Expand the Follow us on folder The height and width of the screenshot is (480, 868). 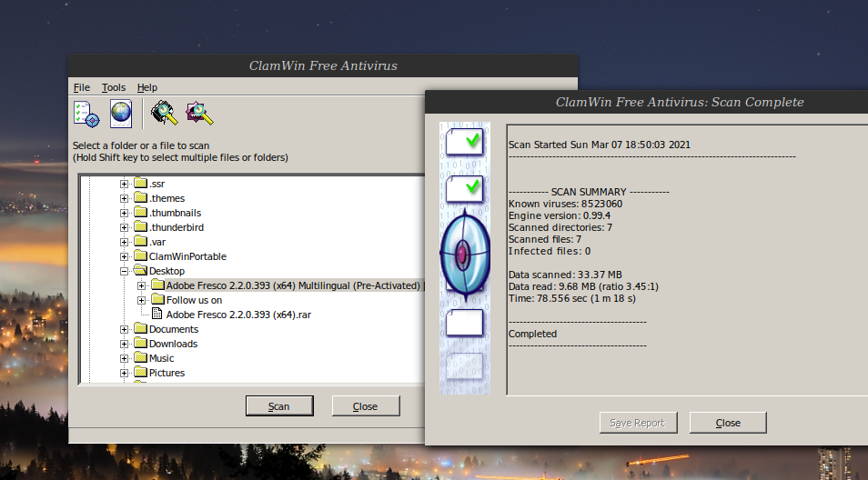(142, 300)
